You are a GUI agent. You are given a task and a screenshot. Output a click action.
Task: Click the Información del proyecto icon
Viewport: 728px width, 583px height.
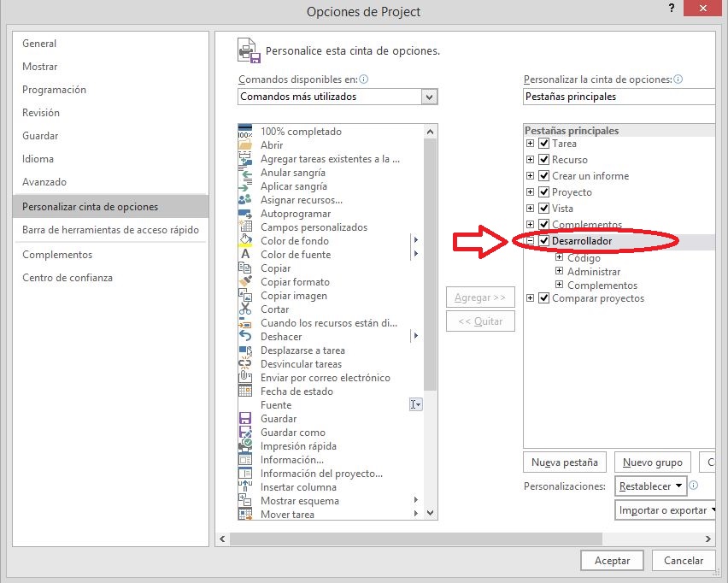pyautogui.click(x=244, y=474)
